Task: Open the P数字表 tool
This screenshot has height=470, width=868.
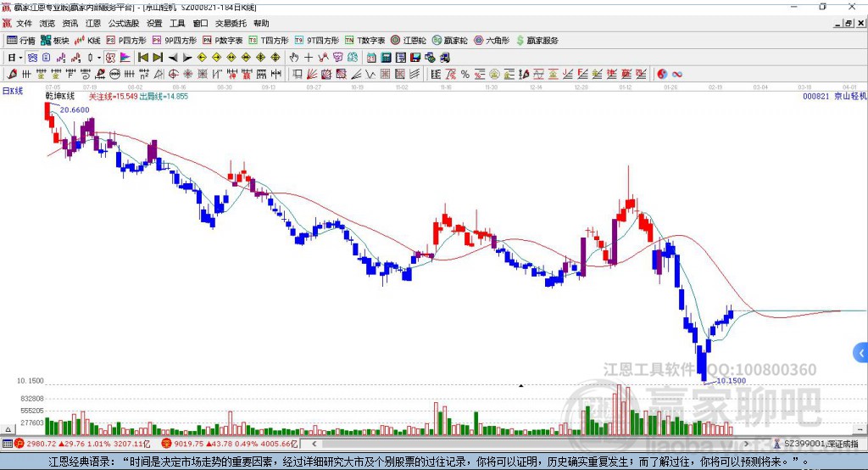Action: [x=223, y=41]
